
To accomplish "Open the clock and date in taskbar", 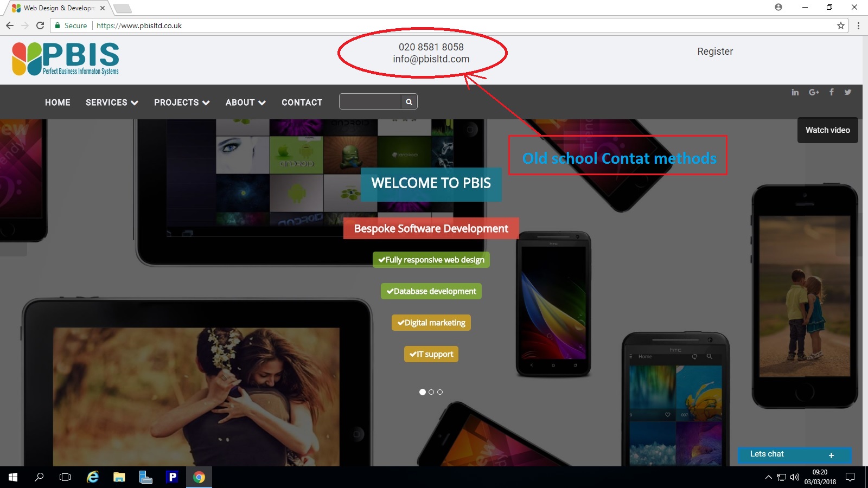I will pos(820,477).
